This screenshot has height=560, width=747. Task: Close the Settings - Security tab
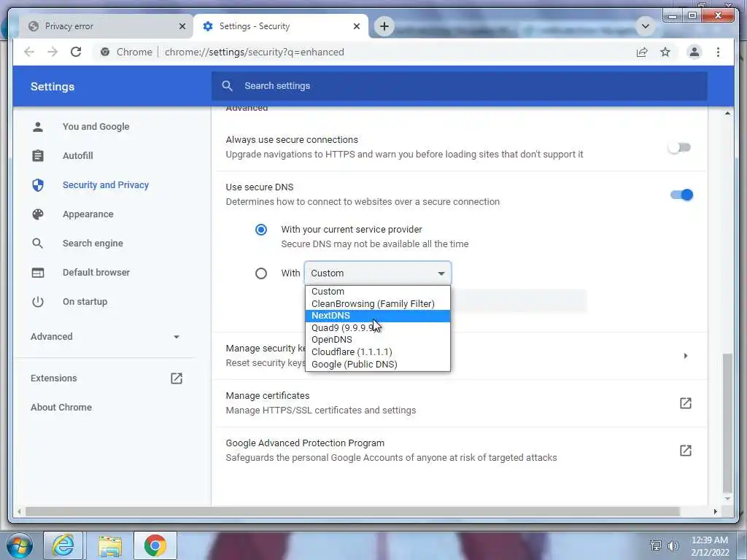356,26
